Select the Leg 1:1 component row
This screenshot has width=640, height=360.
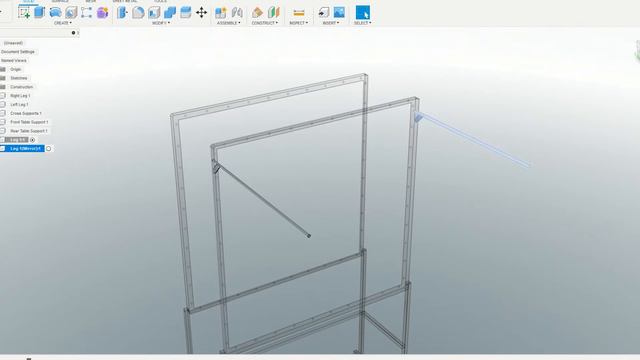(x=17, y=140)
